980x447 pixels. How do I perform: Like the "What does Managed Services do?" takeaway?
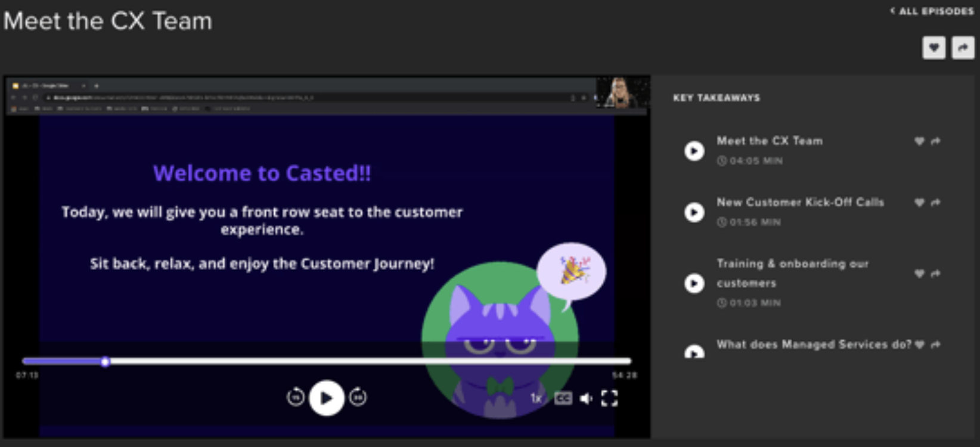point(919,344)
